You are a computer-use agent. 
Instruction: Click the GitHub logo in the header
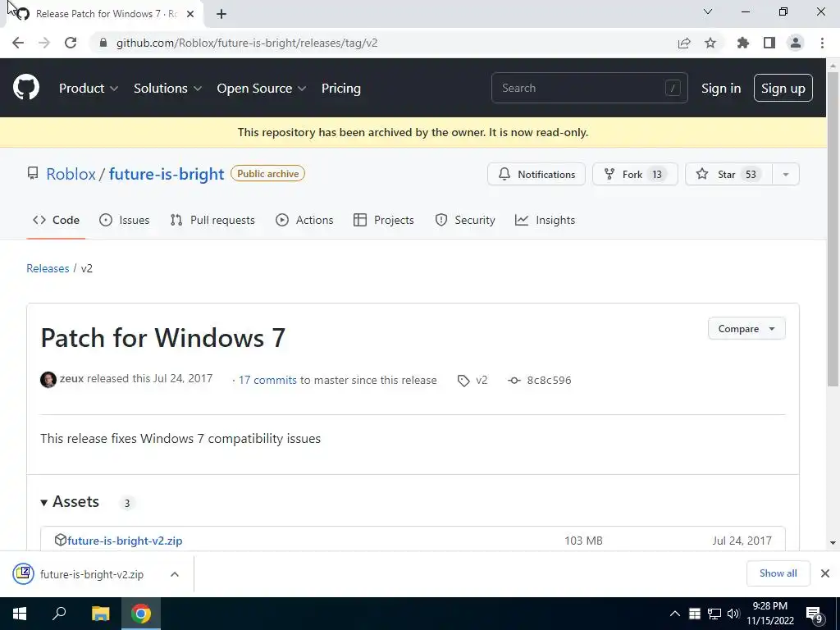tap(26, 88)
